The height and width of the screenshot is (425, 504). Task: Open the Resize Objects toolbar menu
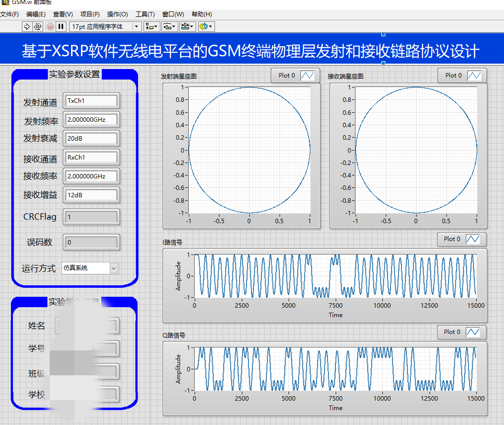coord(187,26)
